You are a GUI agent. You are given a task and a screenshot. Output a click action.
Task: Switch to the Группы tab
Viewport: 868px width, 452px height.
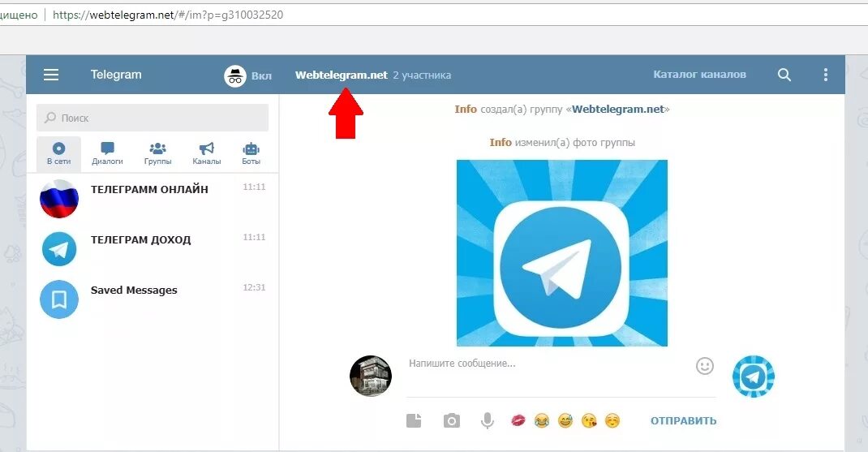(x=157, y=153)
